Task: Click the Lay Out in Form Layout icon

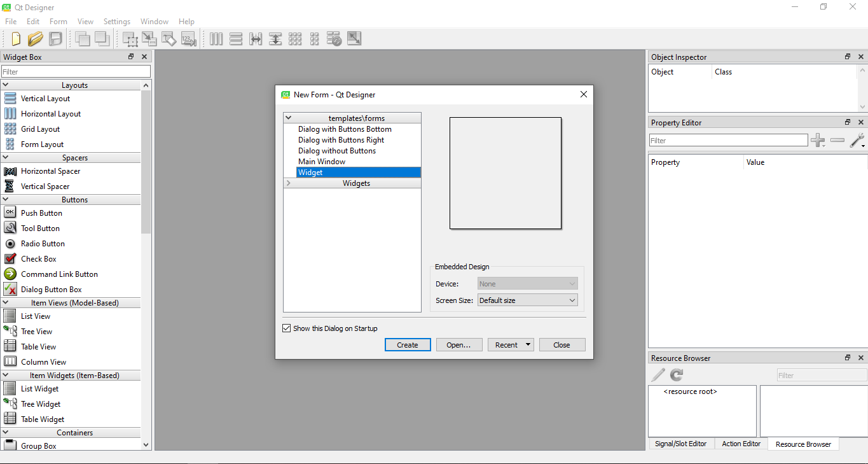Action: pos(314,39)
